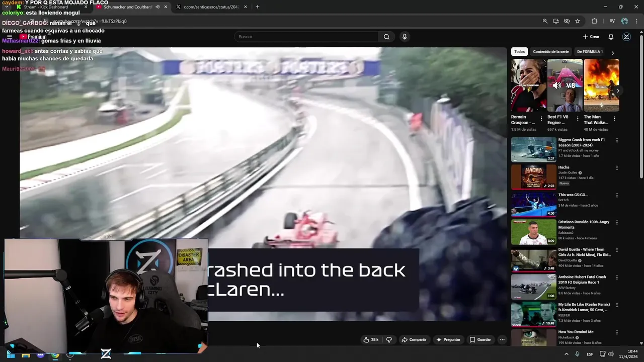Click the page vertical scrollbar
Screen dimensions: 644x362
pos(641,106)
